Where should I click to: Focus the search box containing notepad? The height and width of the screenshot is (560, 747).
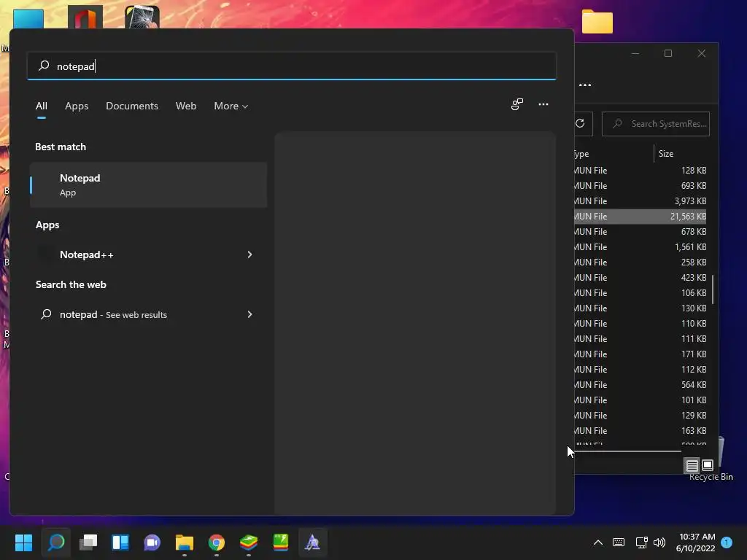coord(292,66)
